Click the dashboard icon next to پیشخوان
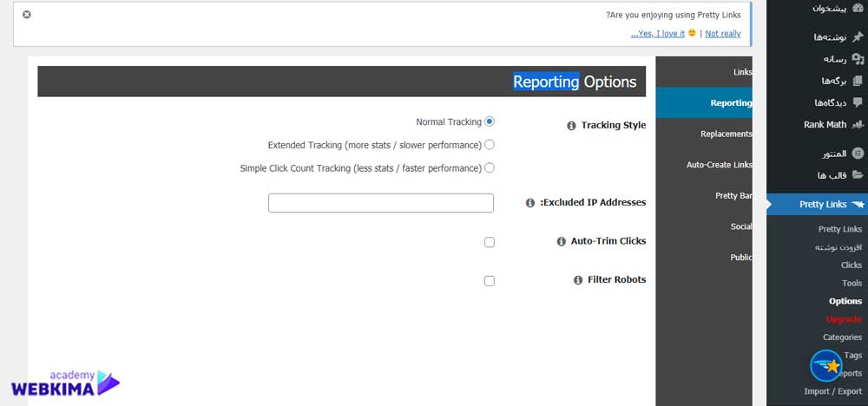Viewport: 868px width, 406px height. point(858,9)
